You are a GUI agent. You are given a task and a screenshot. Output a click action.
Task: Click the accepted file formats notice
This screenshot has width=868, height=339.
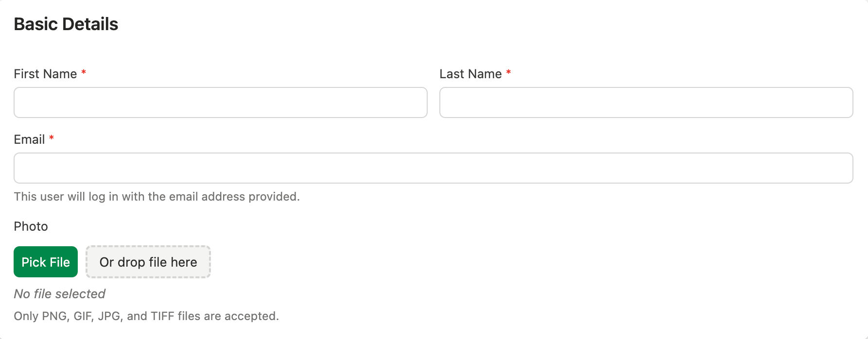tap(146, 316)
